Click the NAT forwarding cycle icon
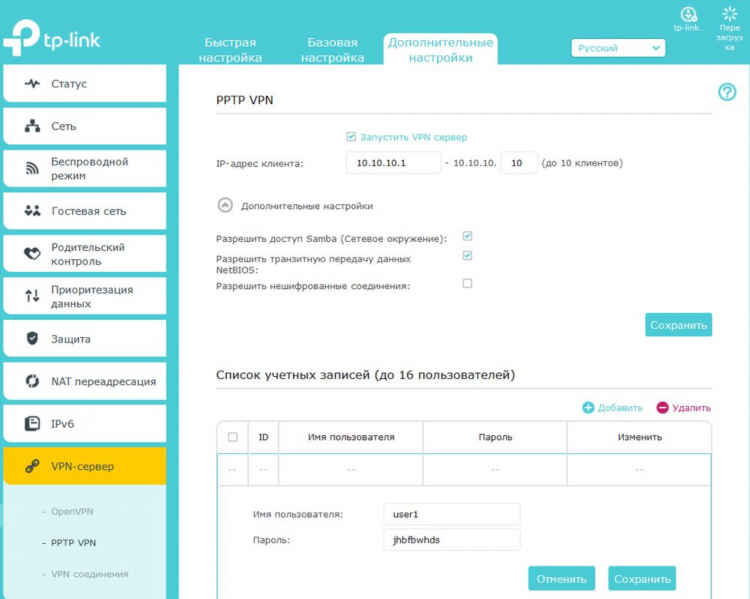The height and width of the screenshot is (599, 750). 32,381
